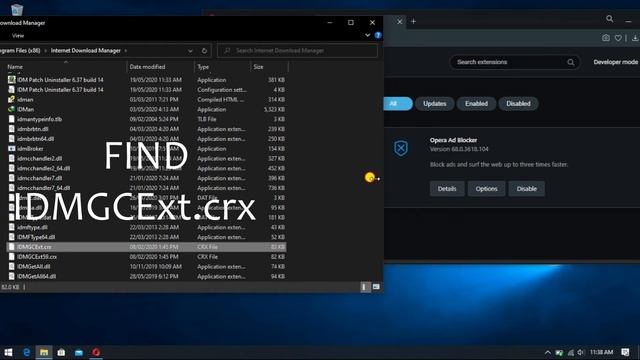Screen dimensions: 640x360
Task: Disable the Opera Ad Blocker extension
Action: 527,189
